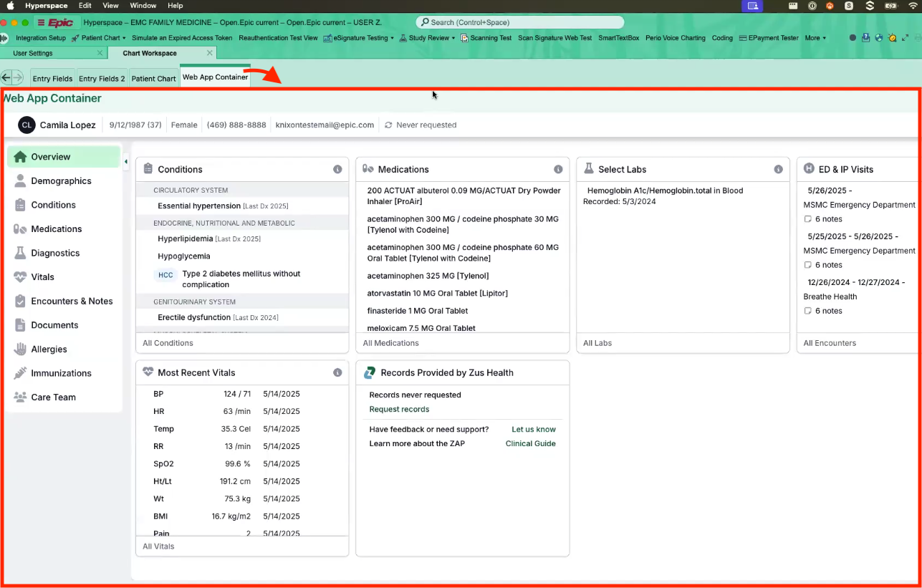This screenshot has height=588, width=922.
Task: Click the macOS Wi-Fi status icon
Action: [x=913, y=6]
